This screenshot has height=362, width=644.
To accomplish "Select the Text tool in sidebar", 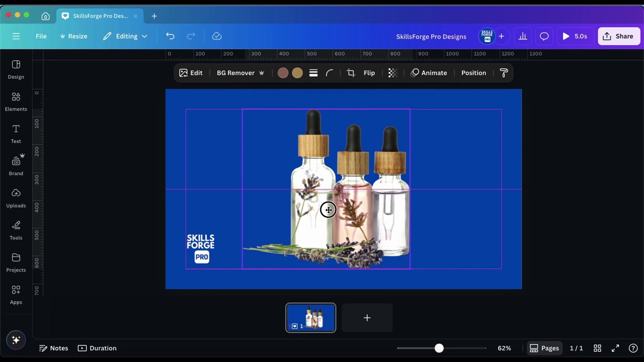I will [16, 133].
